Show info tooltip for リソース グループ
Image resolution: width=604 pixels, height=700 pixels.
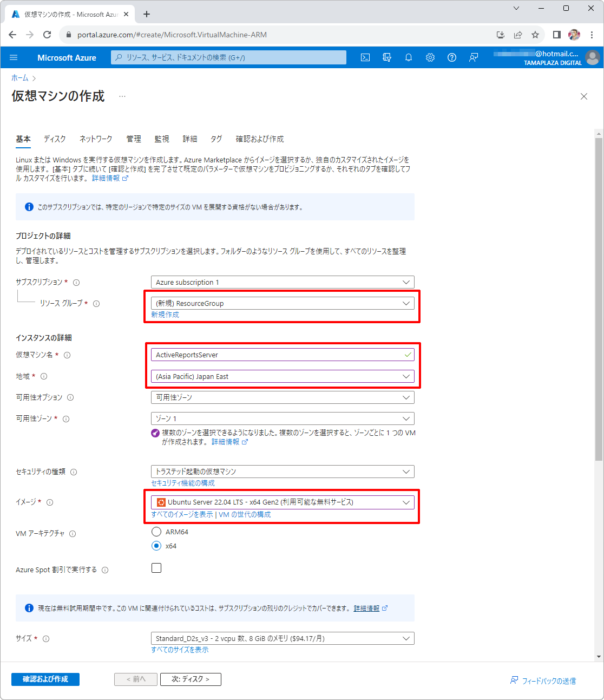[96, 304]
